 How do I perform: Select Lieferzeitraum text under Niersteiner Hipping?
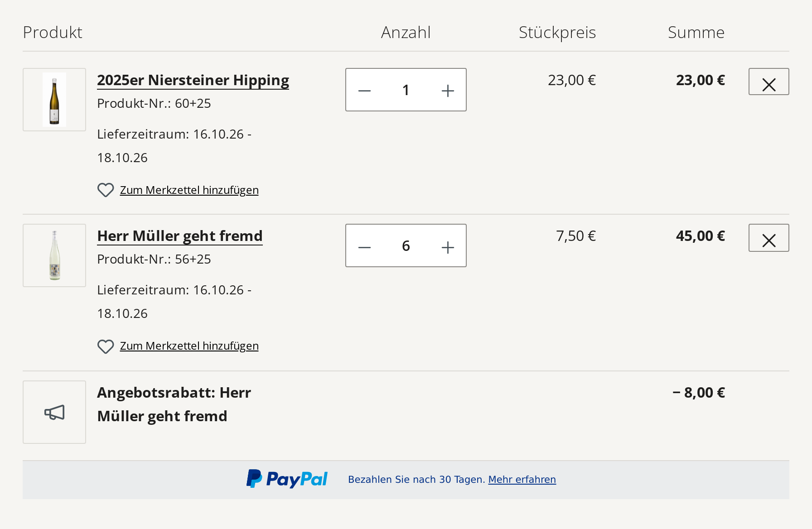coord(174,146)
